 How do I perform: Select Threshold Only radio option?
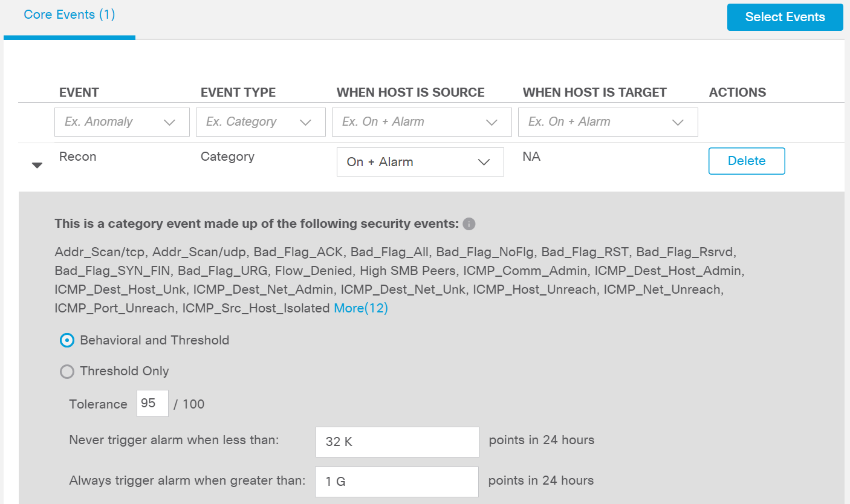click(x=67, y=372)
